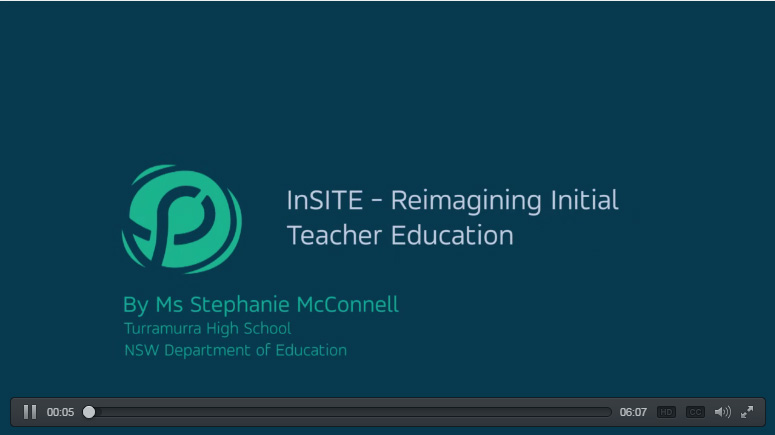Click the 06:07 total duration display

633,412
